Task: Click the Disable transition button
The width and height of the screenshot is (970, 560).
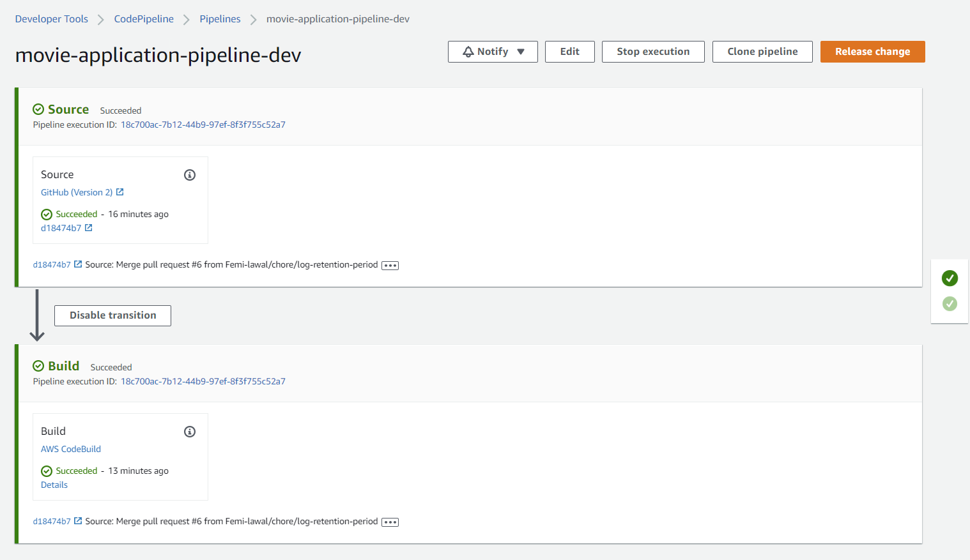Action: 112,315
